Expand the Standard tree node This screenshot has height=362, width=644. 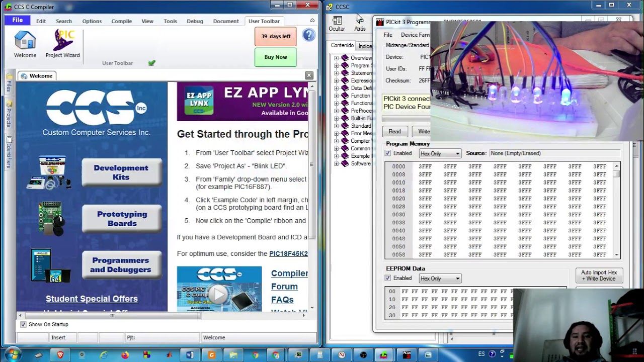tap(336, 126)
